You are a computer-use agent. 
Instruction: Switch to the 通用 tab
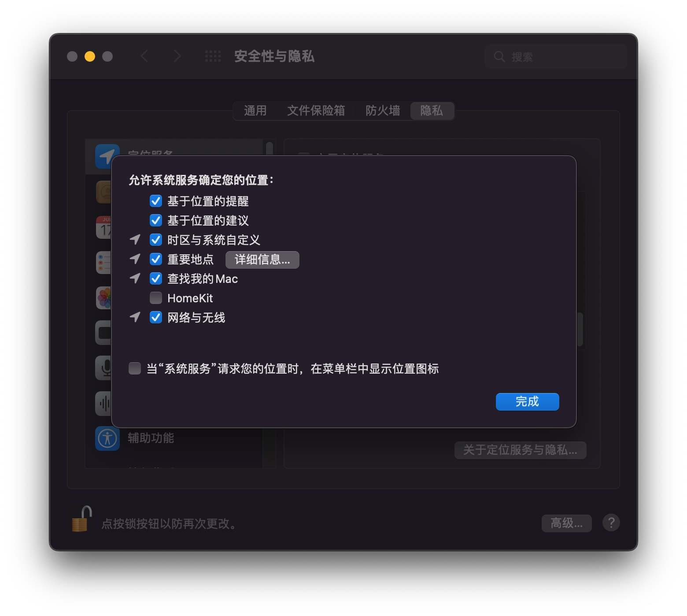255,111
